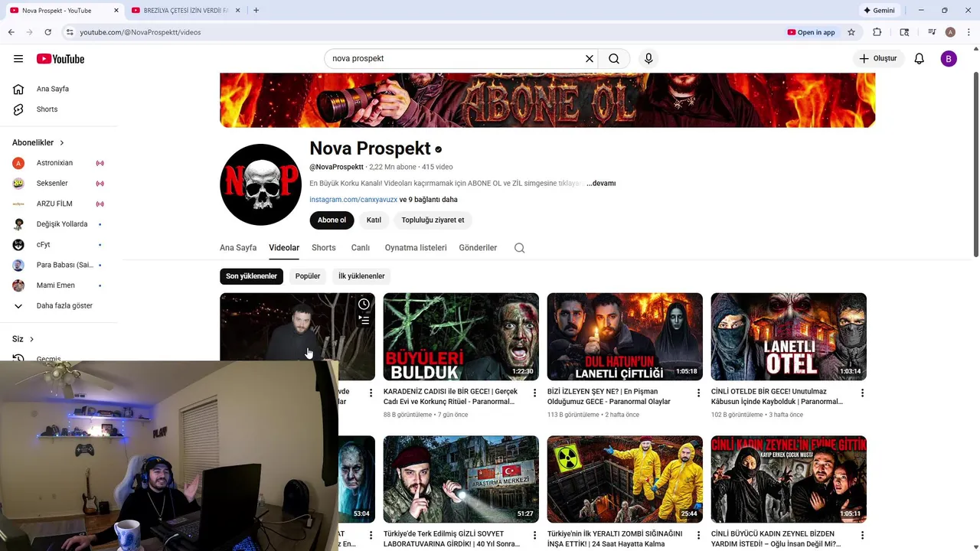Search within channel using magnifier icon
This screenshot has height=551, width=980.
tap(519, 248)
